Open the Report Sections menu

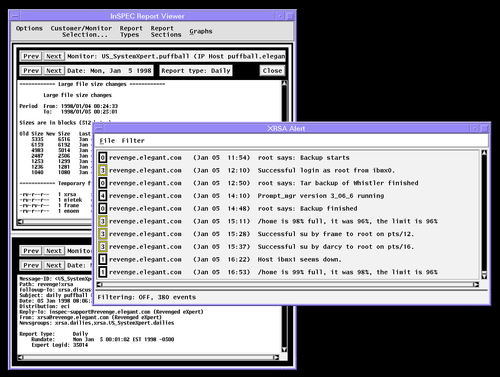(x=166, y=31)
